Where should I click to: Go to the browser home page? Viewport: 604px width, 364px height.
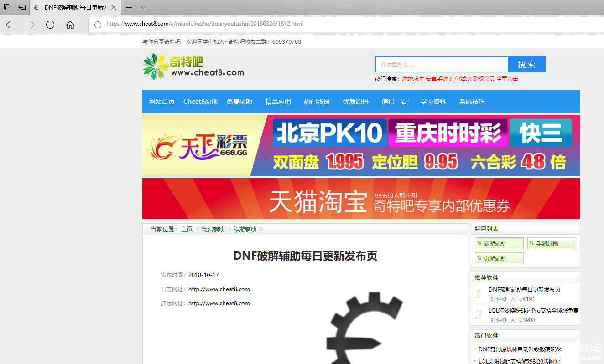pyautogui.click(x=70, y=25)
